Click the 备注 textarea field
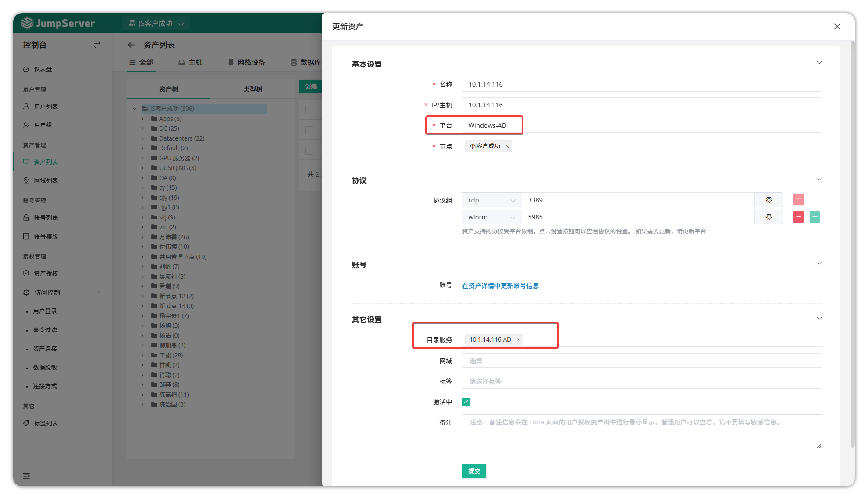 641,431
